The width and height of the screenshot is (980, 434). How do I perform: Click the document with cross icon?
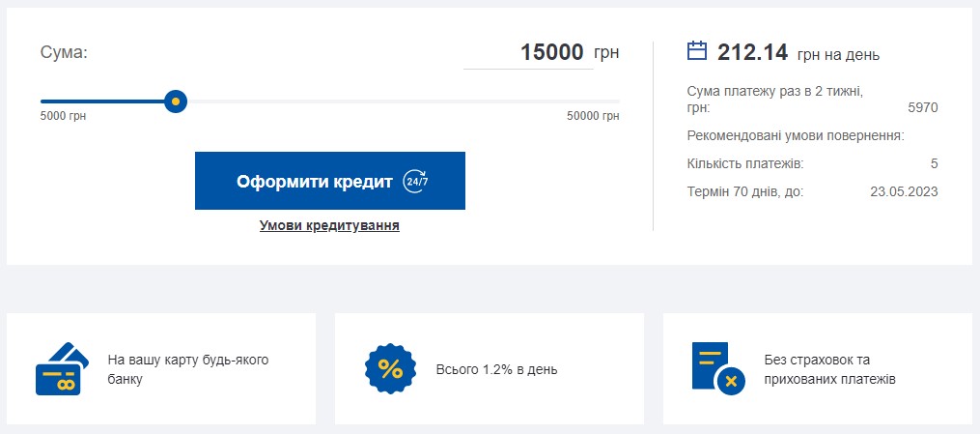pyautogui.click(x=718, y=369)
